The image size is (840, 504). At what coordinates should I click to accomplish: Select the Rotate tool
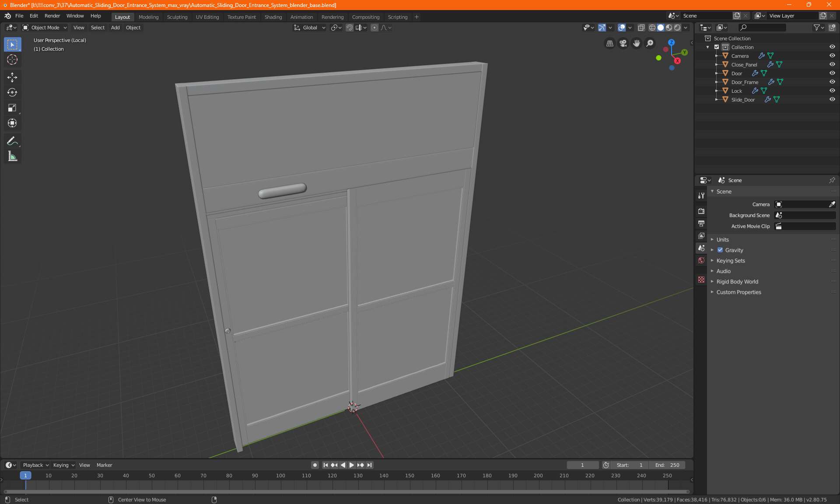click(x=12, y=93)
